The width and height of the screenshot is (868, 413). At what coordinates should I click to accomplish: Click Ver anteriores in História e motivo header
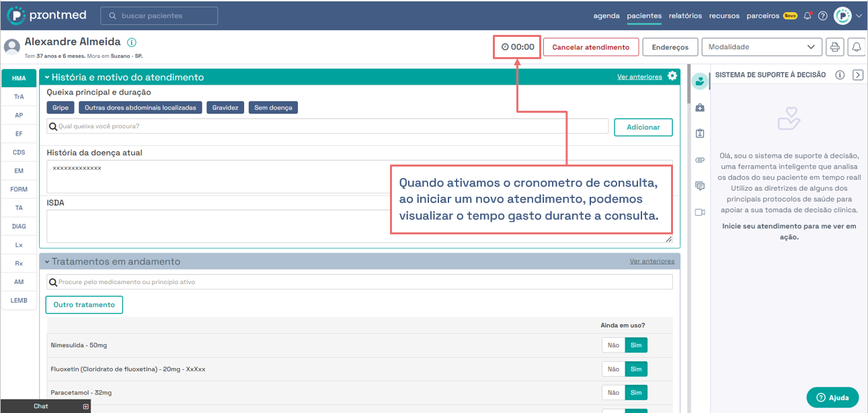639,77
